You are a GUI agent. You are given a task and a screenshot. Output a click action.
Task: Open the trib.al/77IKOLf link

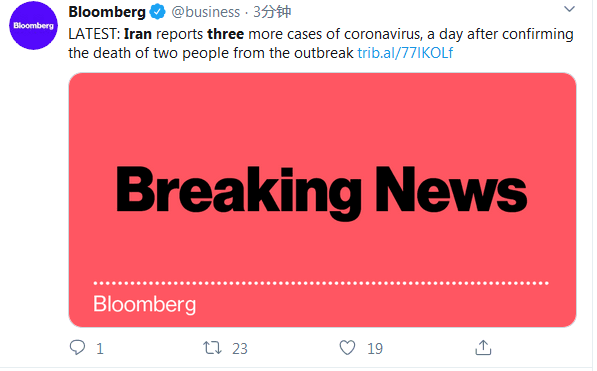click(x=405, y=53)
